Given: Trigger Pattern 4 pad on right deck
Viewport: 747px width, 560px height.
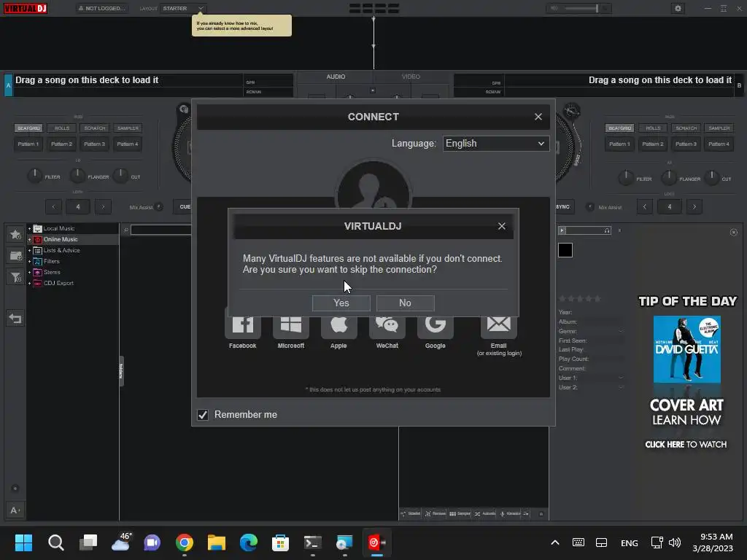Looking at the screenshot, I should 719,144.
